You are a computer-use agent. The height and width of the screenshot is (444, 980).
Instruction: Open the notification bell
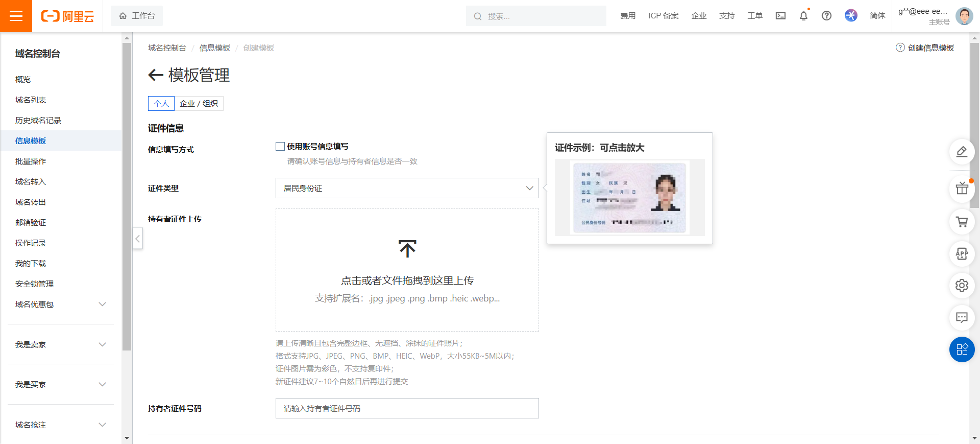[803, 16]
